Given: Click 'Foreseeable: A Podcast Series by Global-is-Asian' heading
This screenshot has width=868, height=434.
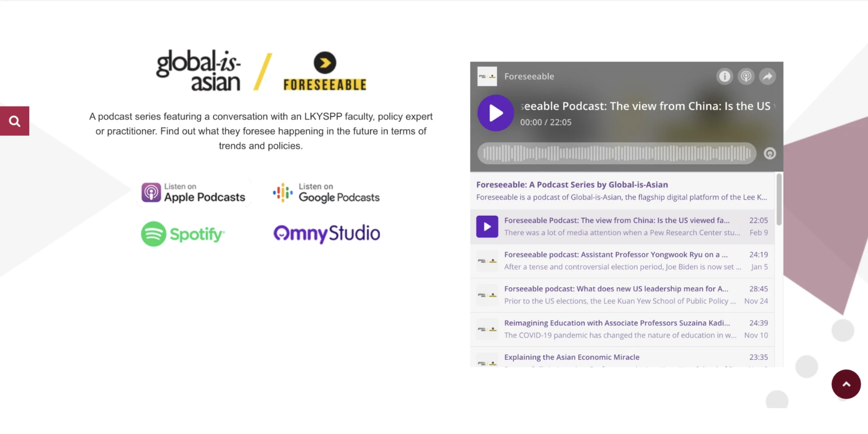Looking at the screenshot, I should pyautogui.click(x=572, y=184).
